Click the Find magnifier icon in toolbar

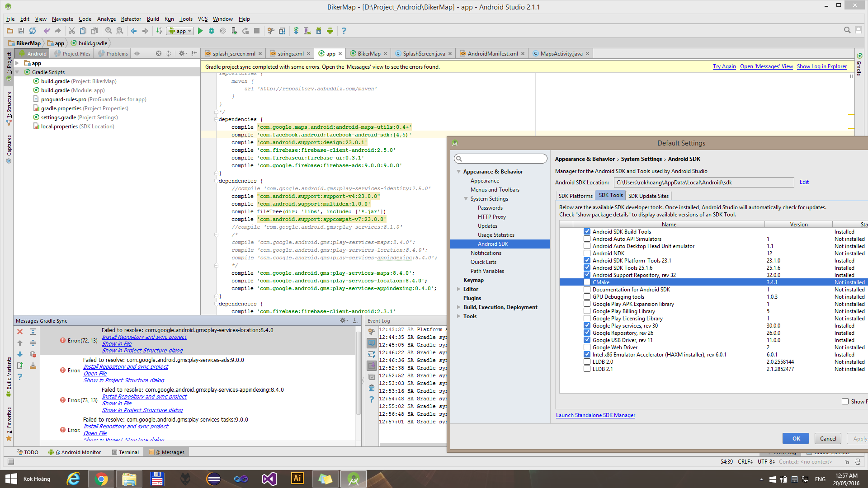click(x=108, y=31)
